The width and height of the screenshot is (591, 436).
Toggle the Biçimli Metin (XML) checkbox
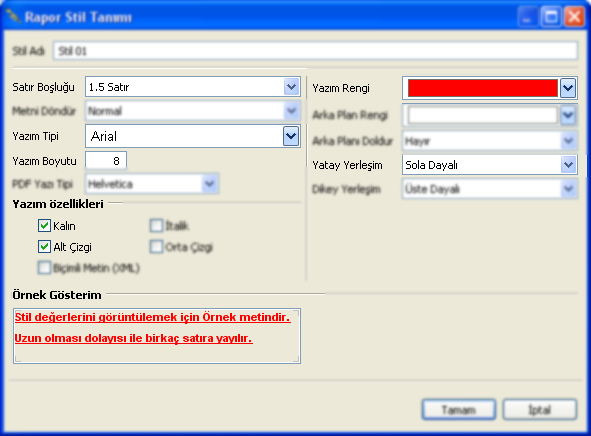44,268
